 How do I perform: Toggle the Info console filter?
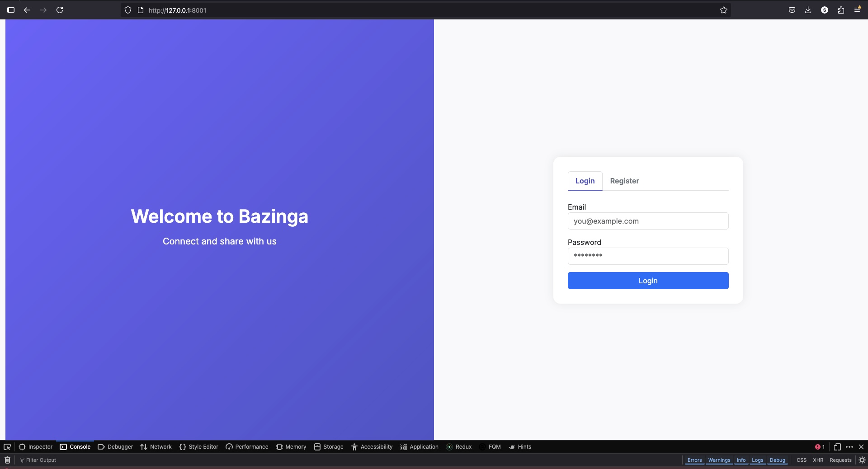point(741,460)
